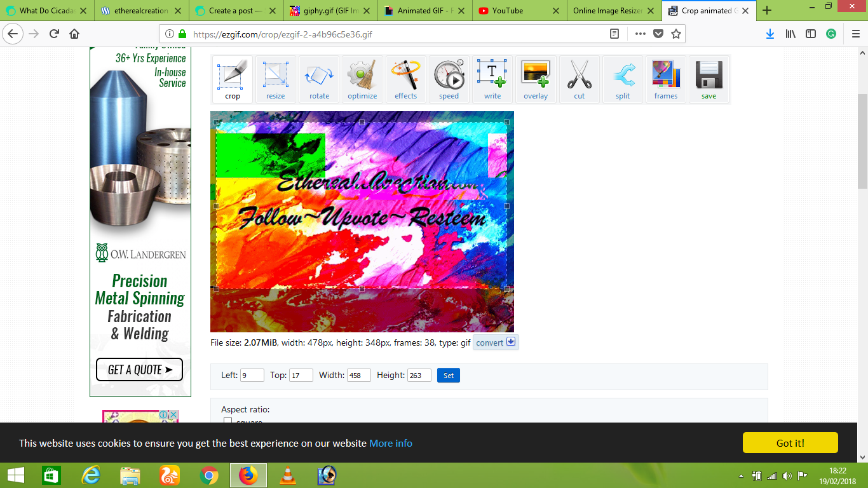868x488 pixels.
Task: Dismiss cookies notice with Got it button
Action: 790,443
